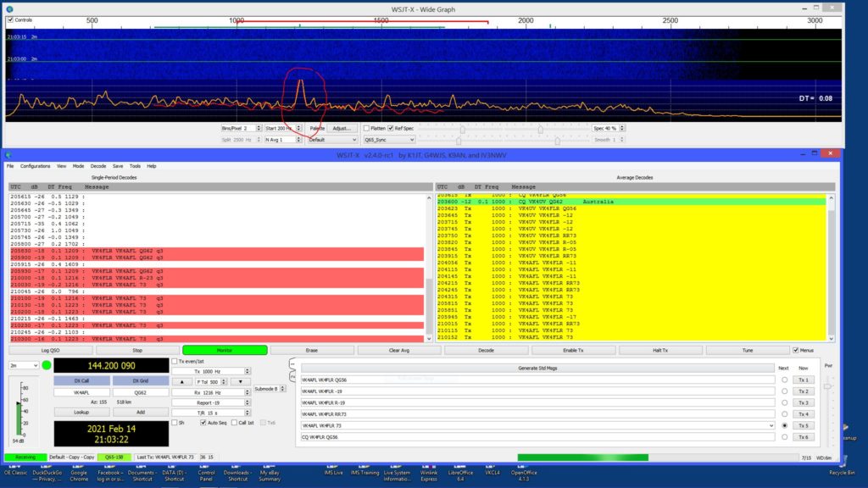Expand the Tx 5 message dropdown arrow
The image size is (868, 488).
point(771,426)
